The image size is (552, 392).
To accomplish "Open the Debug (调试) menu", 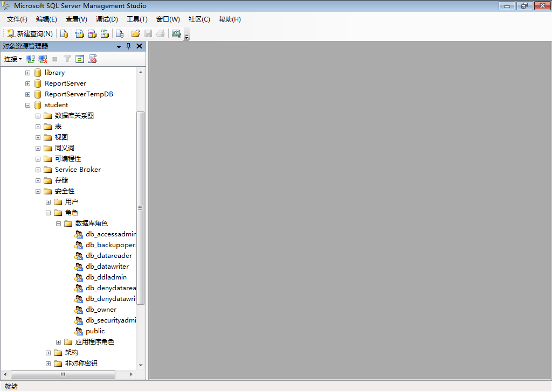I will [107, 19].
